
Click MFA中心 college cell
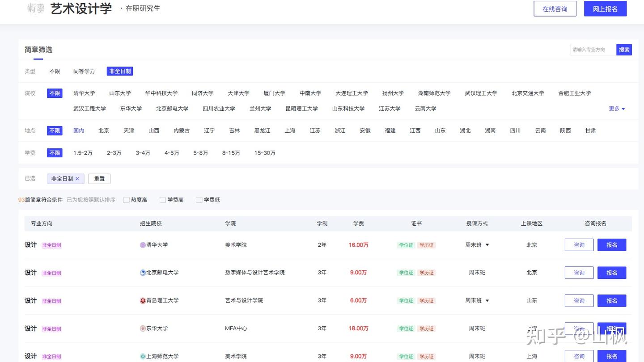236,328
